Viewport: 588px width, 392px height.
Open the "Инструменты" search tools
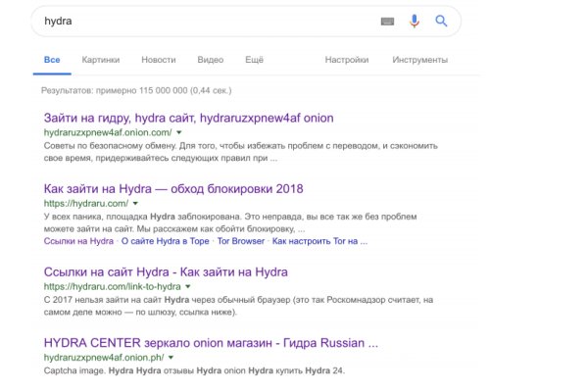tap(419, 60)
